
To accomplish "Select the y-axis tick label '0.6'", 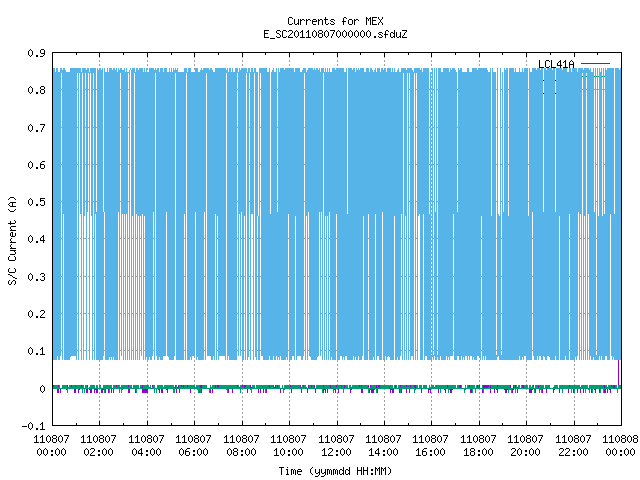I will pyautogui.click(x=37, y=165).
